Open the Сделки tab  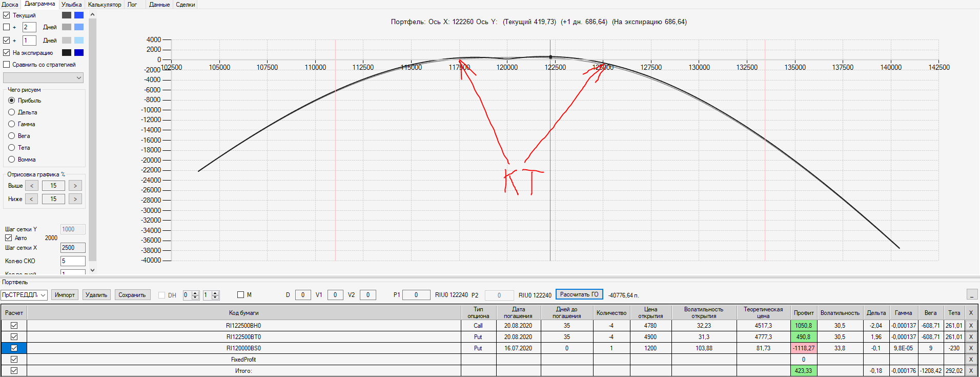point(186,5)
